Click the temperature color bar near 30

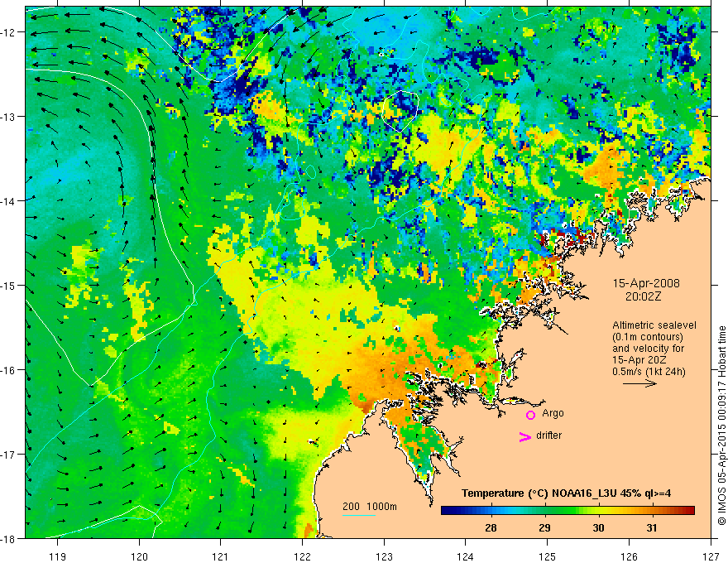coord(598,511)
